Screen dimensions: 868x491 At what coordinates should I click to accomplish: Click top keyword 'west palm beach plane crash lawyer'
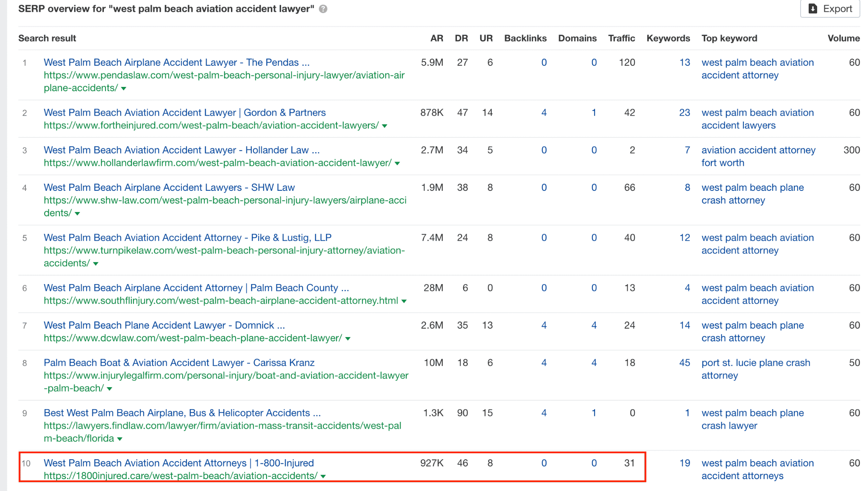(x=752, y=419)
